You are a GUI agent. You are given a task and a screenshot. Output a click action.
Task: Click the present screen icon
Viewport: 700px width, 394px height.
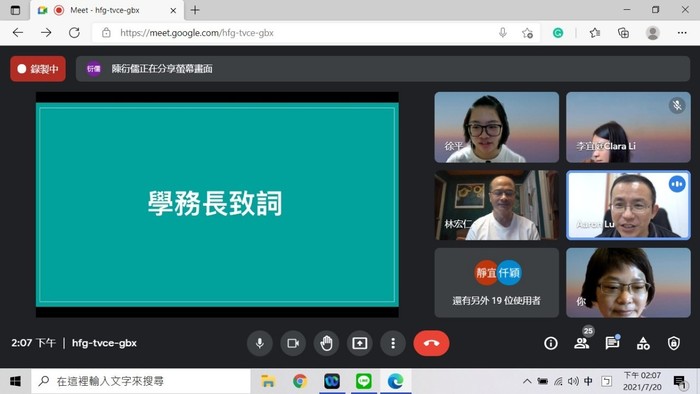pyautogui.click(x=360, y=343)
